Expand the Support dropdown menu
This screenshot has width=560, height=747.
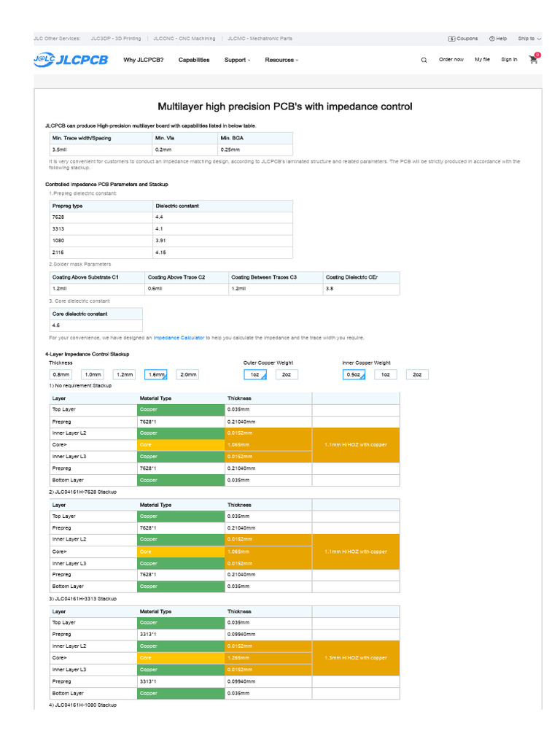pyautogui.click(x=237, y=60)
